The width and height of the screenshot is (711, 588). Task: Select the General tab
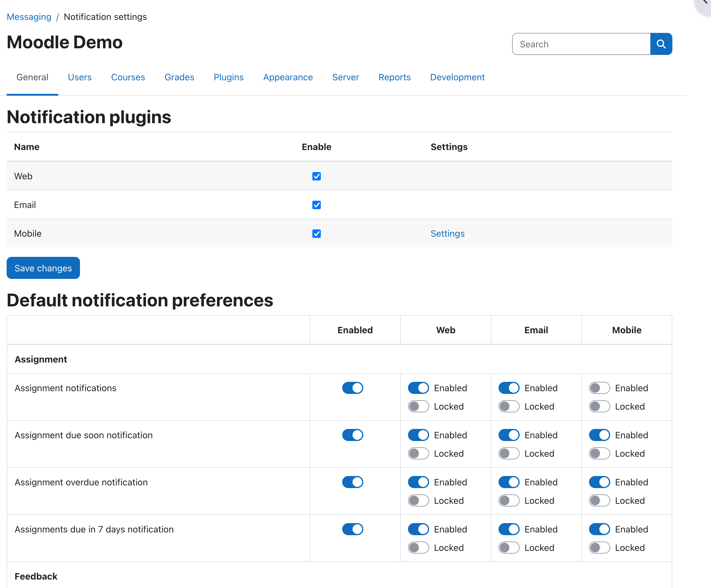[32, 77]
